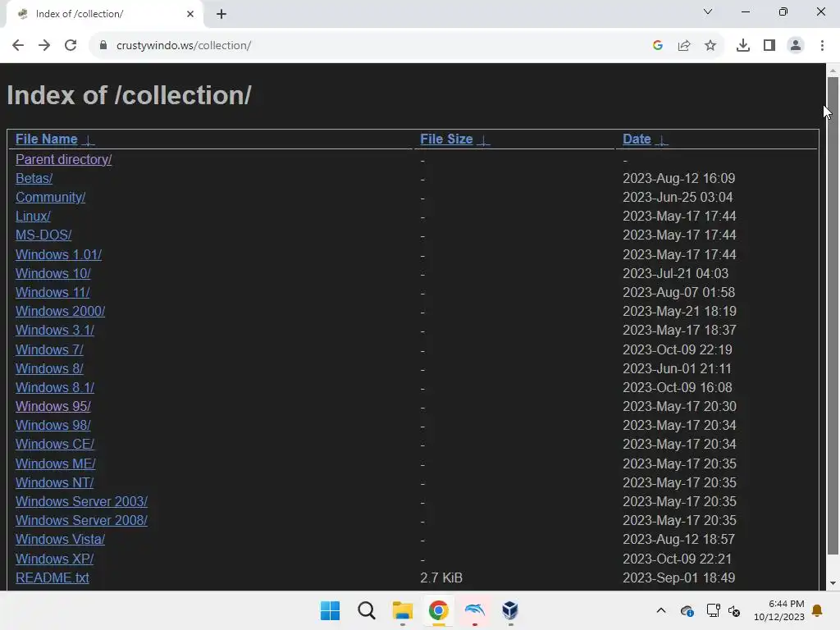Image resolution: width=840 pixels, height=630 pixels.
Task: Open the Windows CE folder
Action: click(x=55, y=445)
